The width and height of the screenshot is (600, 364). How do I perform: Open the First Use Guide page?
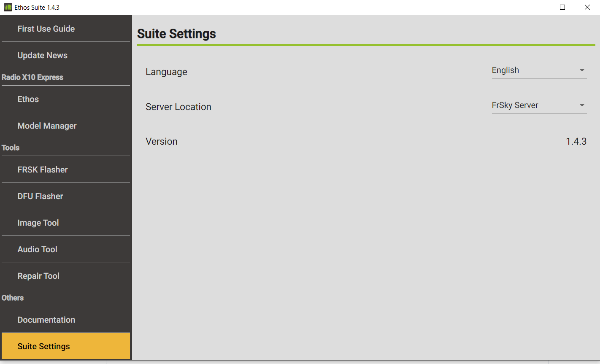[x=46, y=29]
